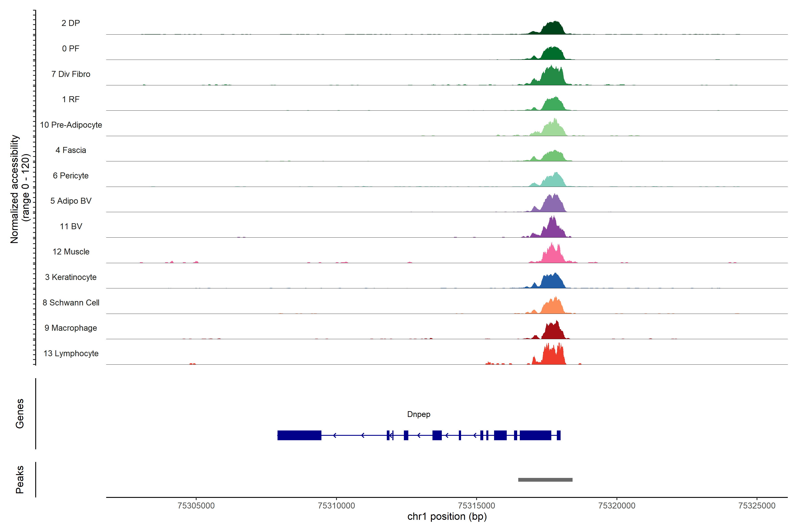
Task: Click the 75320000 axis tick label
Action: (x=617, y=506)
